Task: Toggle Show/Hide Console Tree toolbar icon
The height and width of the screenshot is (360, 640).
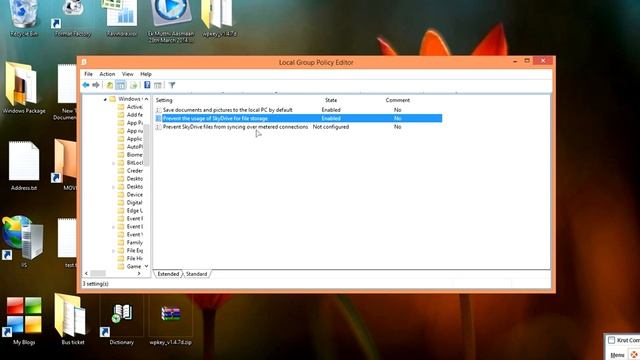Action: tap(121, 85)
